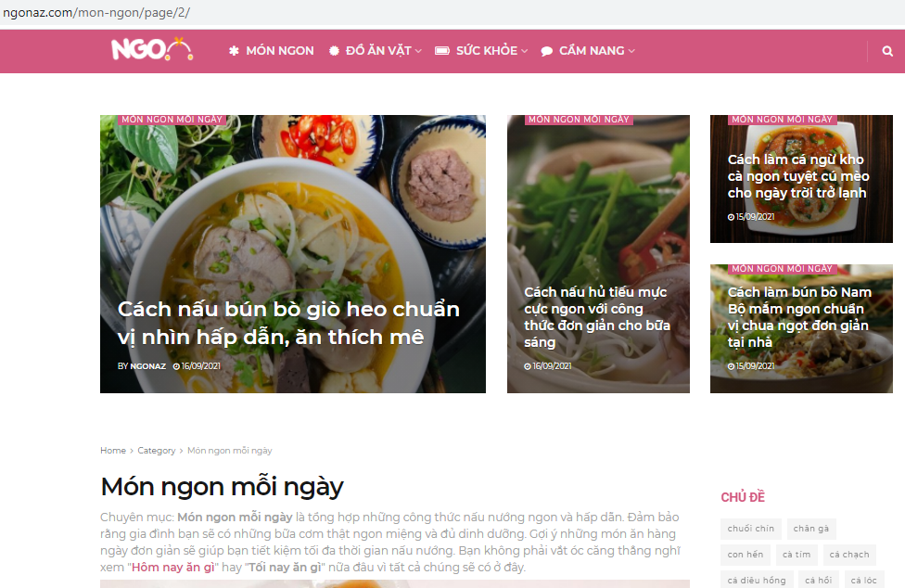905x588 pixels.
Task: Click the badge icon beside ĐỒ ĂN VẶT
Action: pos(334,51)
